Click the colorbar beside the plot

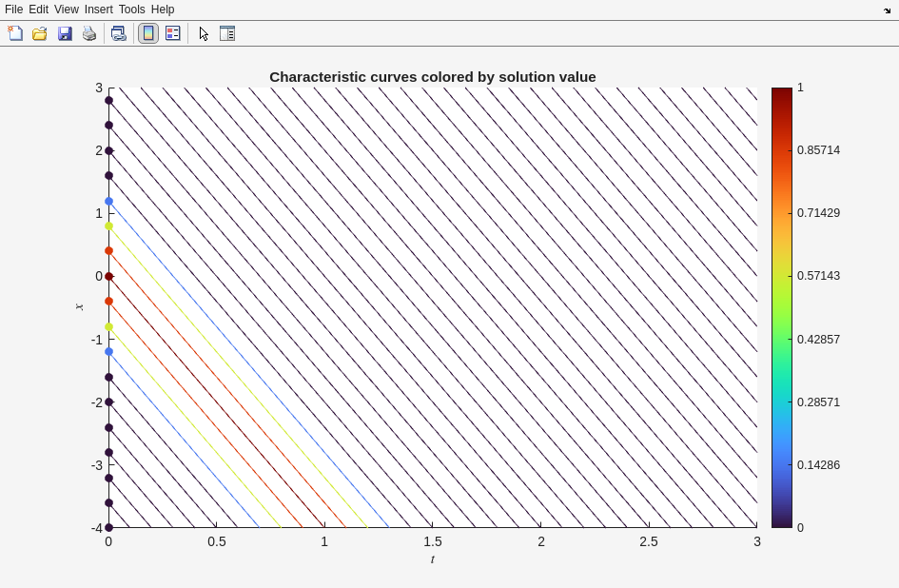(781, 307)
